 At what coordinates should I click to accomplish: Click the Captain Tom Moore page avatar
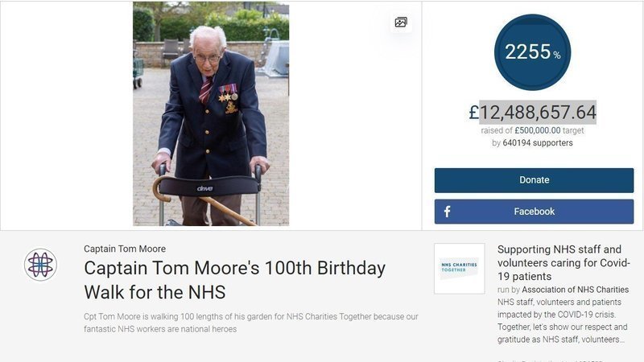tap(40, 265)
